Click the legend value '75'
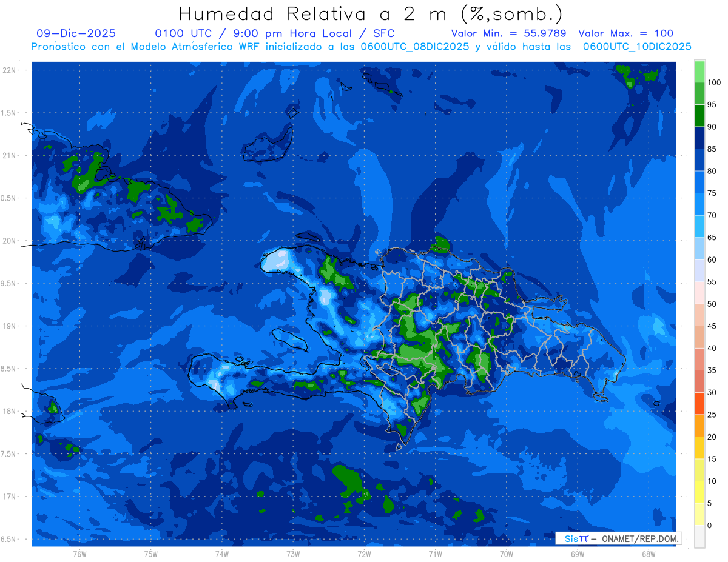This screenshot has height=562, width=728. coord(712,193)
